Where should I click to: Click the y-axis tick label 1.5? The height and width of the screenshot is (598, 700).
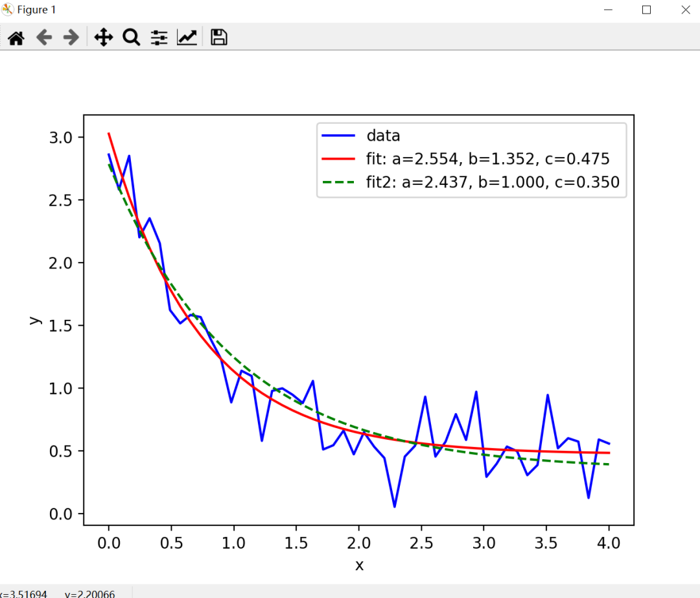coord(61,326)
